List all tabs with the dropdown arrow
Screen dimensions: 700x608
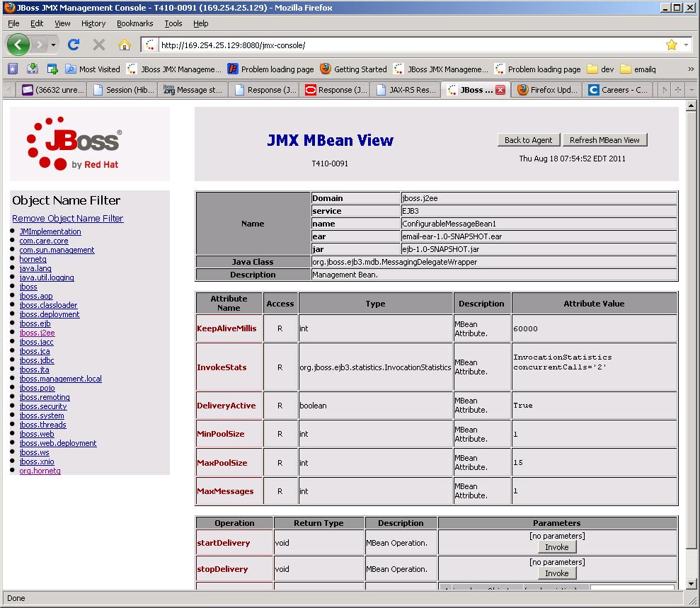pyautogui.click(x=692, y=90)
